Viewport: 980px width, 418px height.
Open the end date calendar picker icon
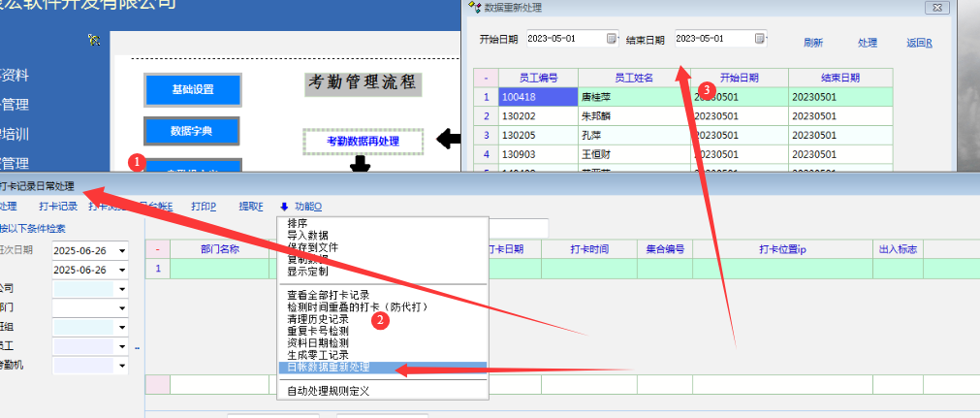pyautogui.click(x=759, y=39)
